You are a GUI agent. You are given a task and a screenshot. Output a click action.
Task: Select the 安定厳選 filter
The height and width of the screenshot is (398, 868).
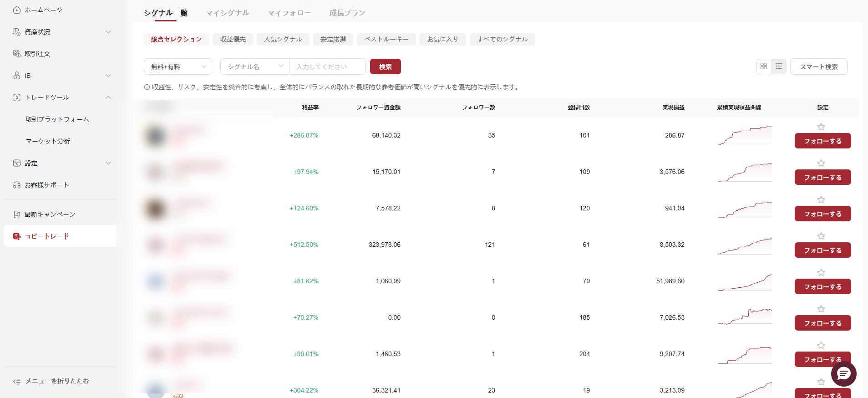[333, 39]
